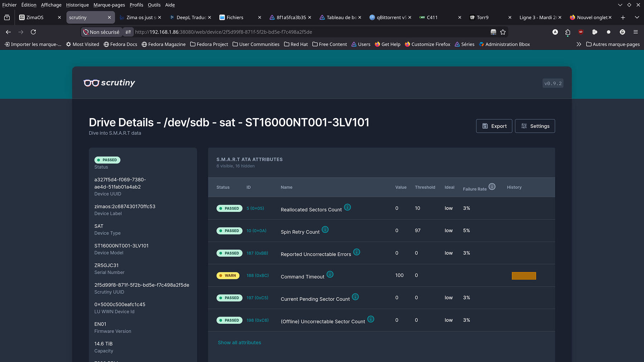Sort by Name column header
644x362 pixels.
pos(287,187)
